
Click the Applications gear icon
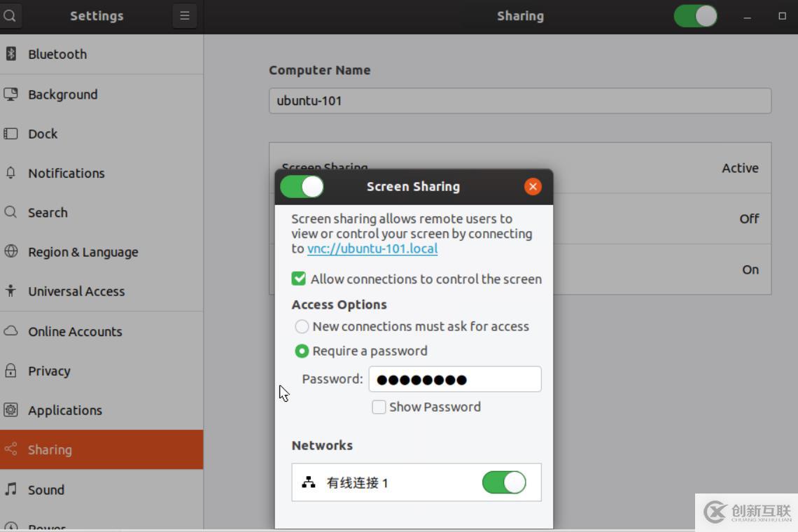pyautogui.click(x=10, y=409)
